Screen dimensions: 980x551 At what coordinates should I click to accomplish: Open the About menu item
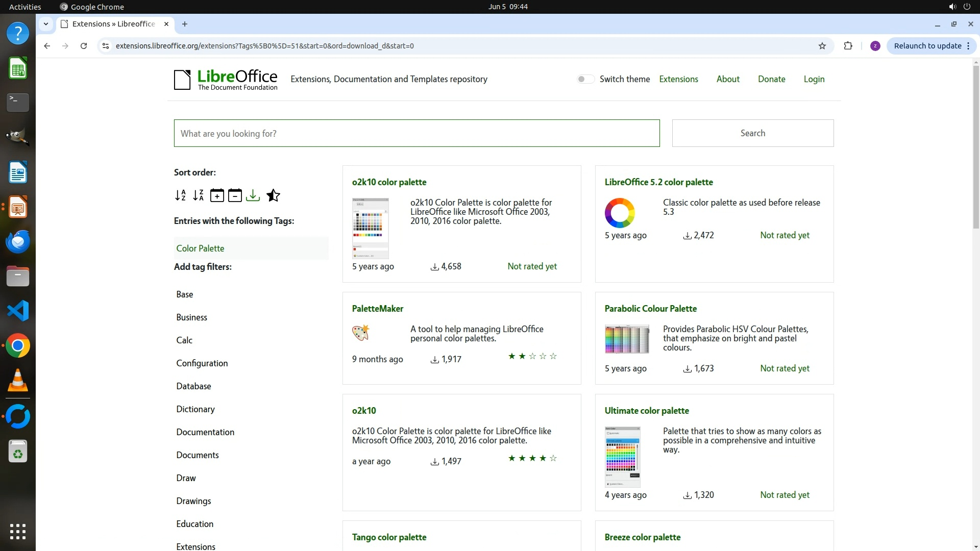coord(727,79)
